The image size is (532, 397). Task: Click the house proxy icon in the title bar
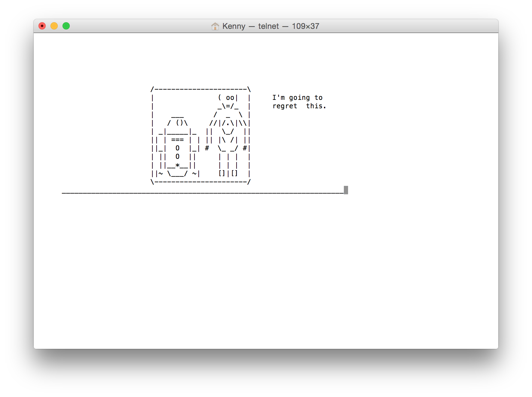click(x=215, y=26)
